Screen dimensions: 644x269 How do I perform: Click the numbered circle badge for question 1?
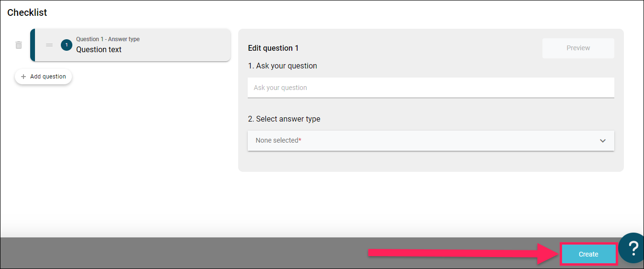pos(67,45)
